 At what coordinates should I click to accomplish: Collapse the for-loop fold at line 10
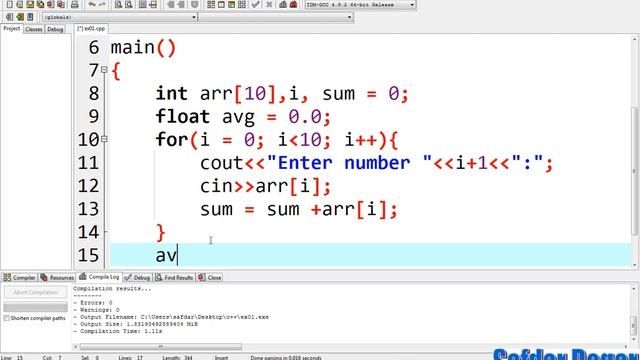pyautogui.click(x=104, y=139)
